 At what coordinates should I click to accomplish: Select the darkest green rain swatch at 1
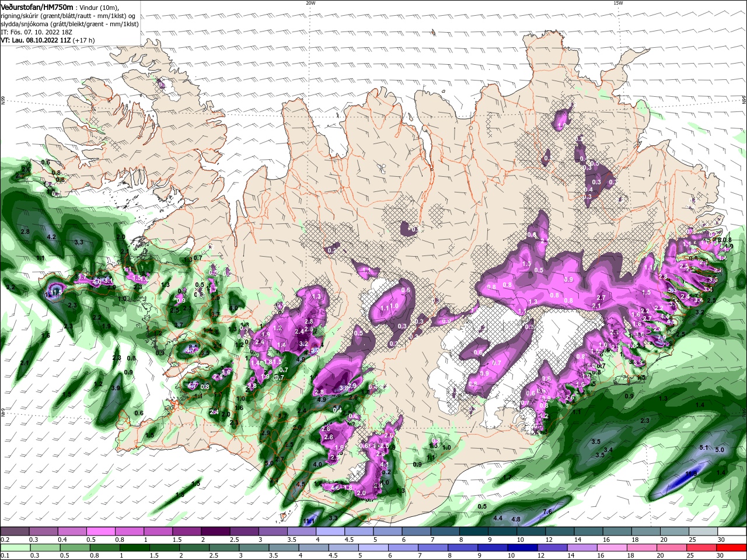point(134,548)
